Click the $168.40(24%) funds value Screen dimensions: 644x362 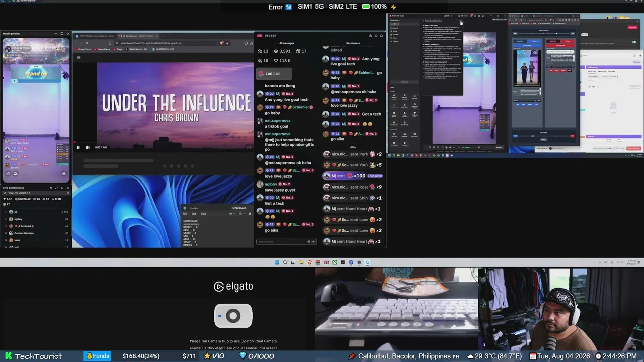pos(141,356)
